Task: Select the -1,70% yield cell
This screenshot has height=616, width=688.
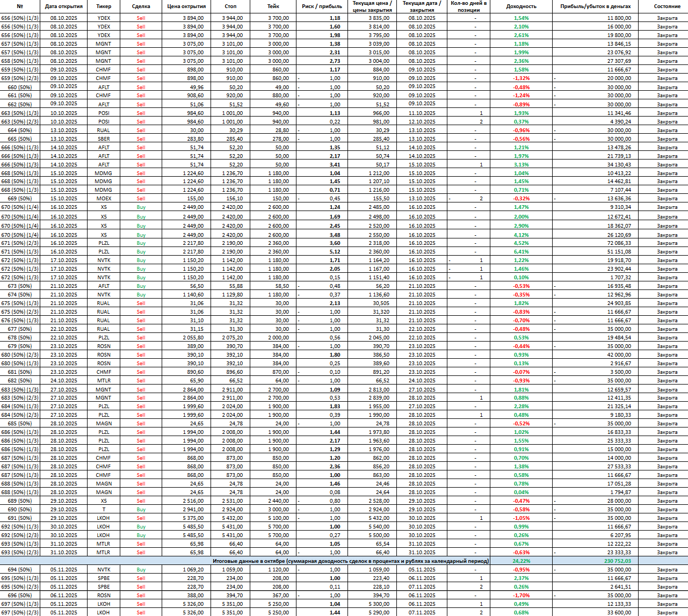Action: (521, 596)
